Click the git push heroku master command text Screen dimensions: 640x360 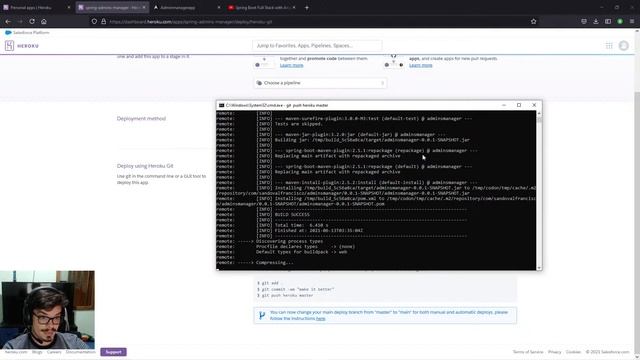(x=287, y=295)
